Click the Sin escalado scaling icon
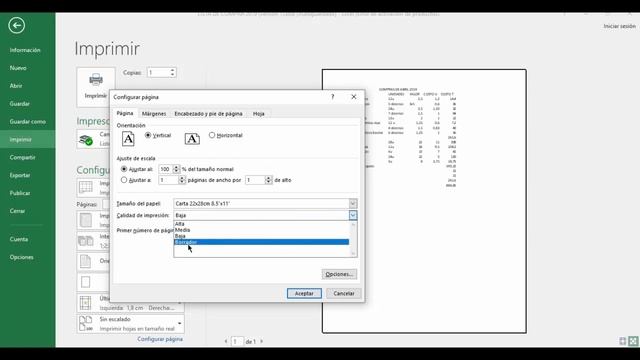Viewport: 640px width, 360px height. point(86,323)
